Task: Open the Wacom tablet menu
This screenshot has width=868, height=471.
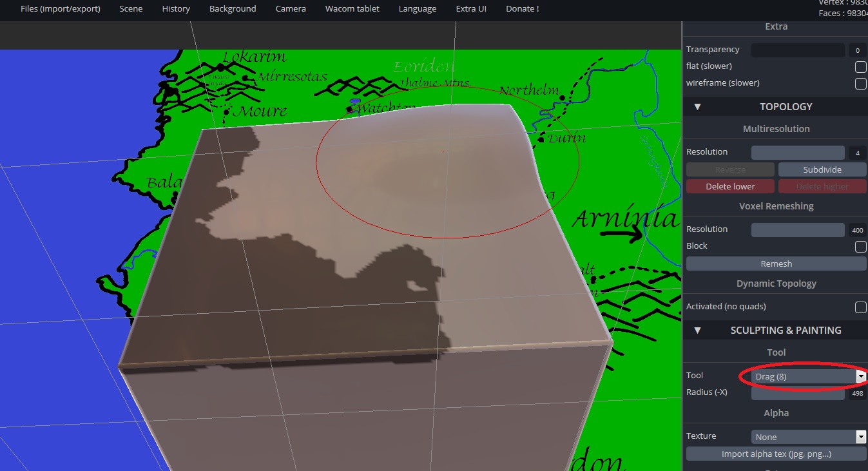Action: 352,9
